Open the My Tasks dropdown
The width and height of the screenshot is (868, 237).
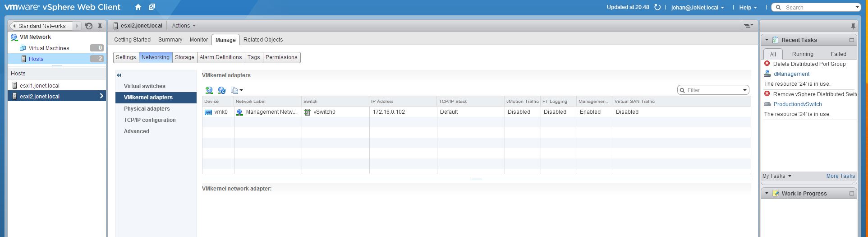777,176
